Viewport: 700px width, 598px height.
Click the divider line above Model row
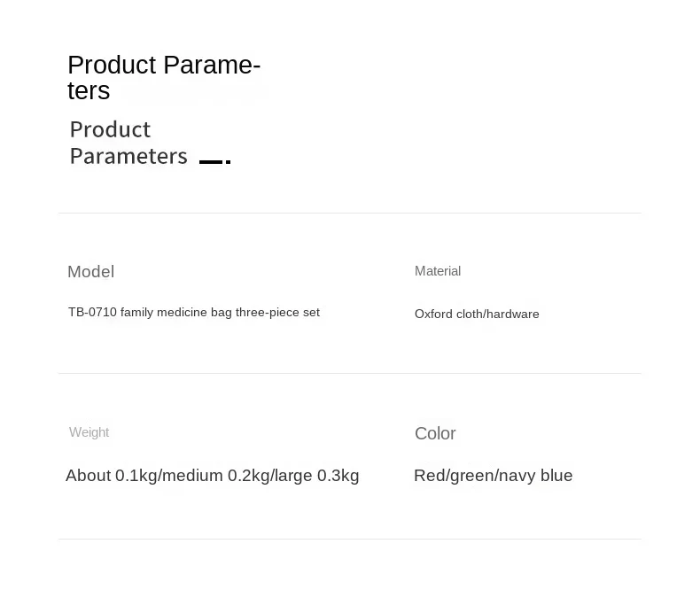tap(350, 213)
